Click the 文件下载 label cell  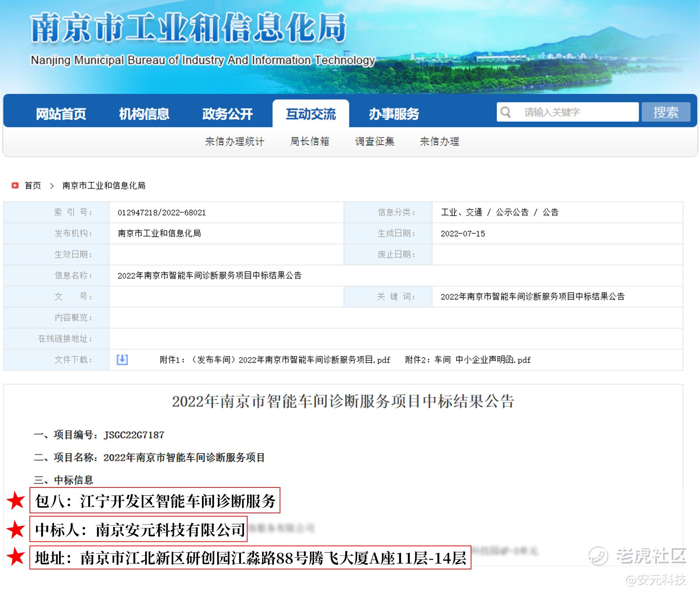(x=57, y=360)
